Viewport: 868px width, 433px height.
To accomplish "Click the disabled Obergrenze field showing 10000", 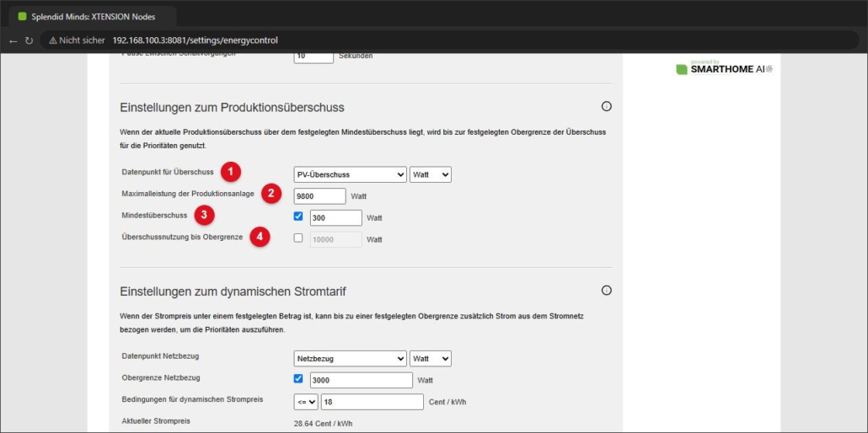I will tap(336, 239).
